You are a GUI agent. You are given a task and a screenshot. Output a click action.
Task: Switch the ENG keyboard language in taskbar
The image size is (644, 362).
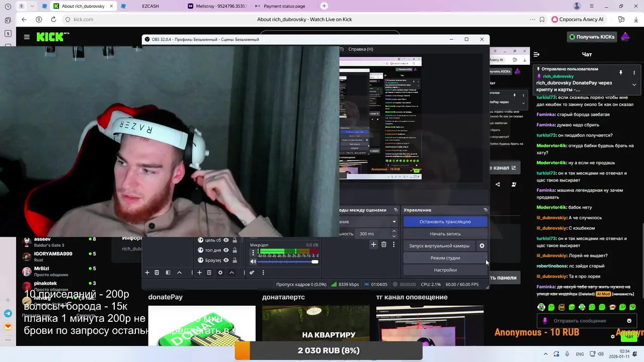[x=580, y=354]
